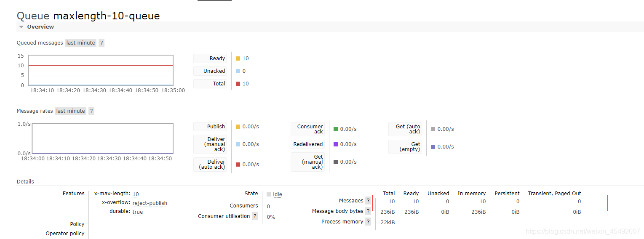
Task: Click the message rates chart
Action: [x=102, y=138]
